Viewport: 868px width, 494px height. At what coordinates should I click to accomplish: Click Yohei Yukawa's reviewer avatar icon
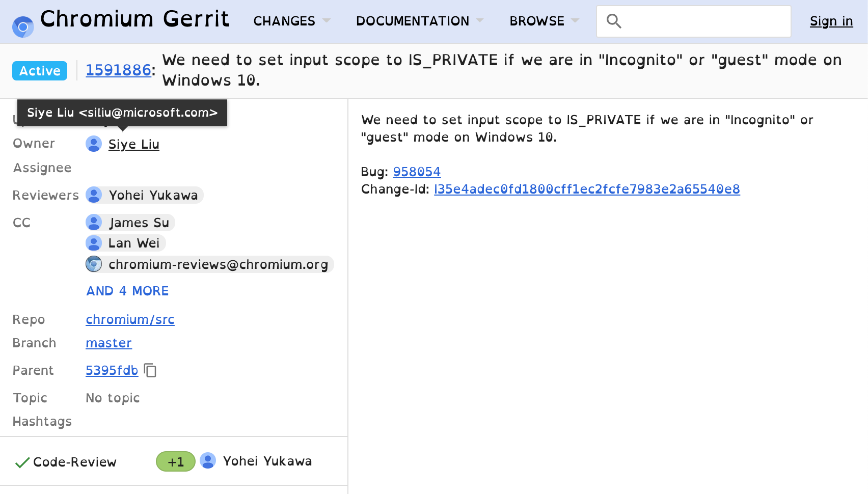pyautogui.click(x=94, y=195)
